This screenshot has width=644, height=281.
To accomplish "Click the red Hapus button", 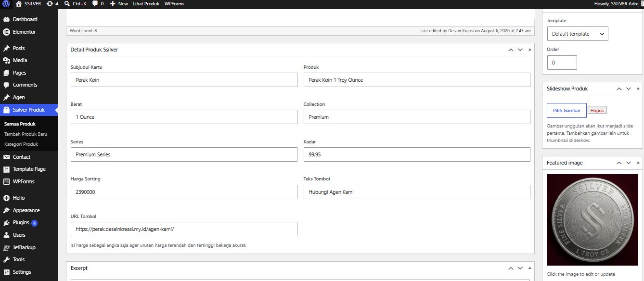I will [597, 110].
